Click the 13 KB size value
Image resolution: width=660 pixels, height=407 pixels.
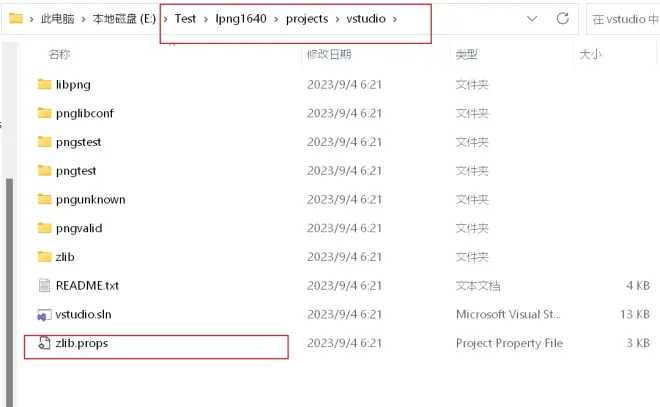635,314
